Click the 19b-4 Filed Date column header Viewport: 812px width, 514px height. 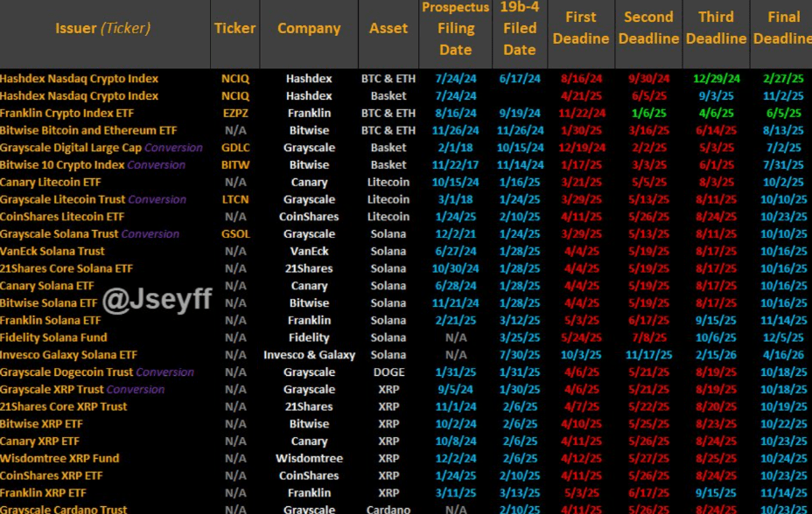(519, 29)
